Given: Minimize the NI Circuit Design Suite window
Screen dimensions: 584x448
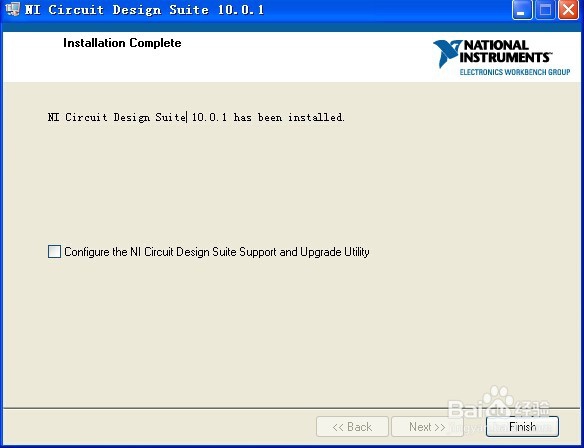Looking at the screenshot, I should point(522,10).
